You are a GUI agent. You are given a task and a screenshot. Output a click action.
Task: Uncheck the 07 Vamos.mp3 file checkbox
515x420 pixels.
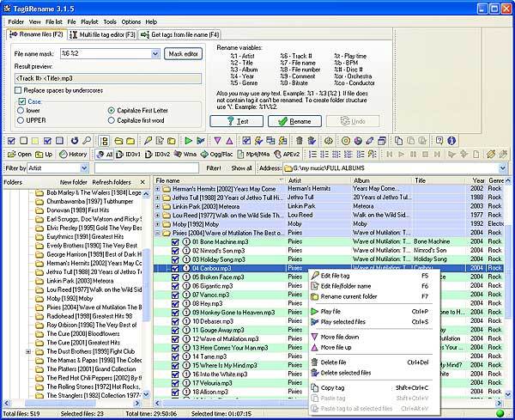175,295
